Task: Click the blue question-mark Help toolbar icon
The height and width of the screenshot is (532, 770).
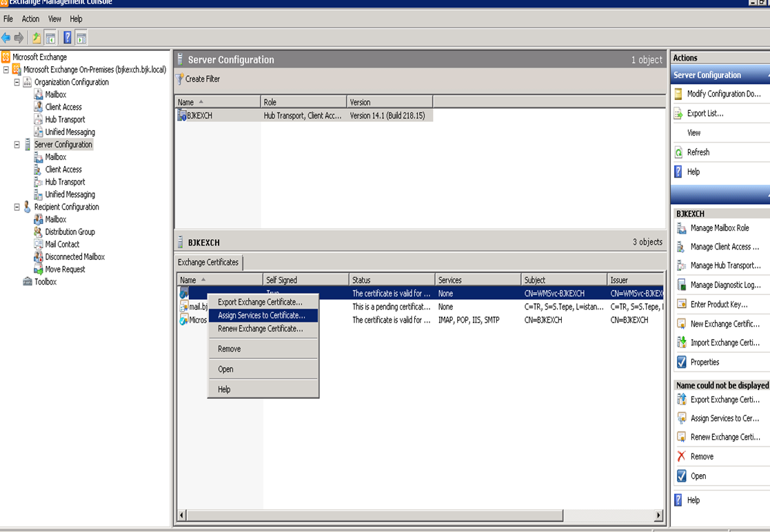Action: click(x=68, y=38)
